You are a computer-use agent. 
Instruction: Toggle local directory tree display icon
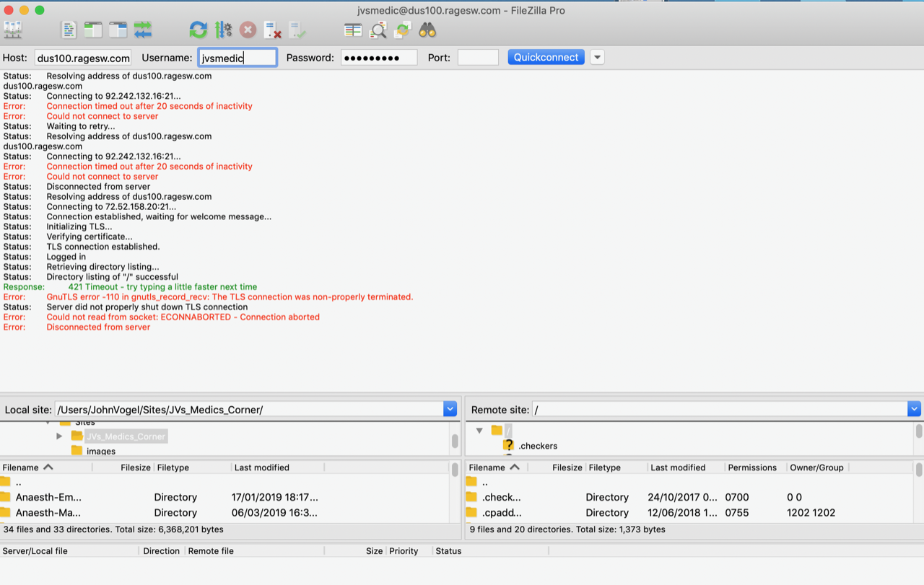(93, 30)
